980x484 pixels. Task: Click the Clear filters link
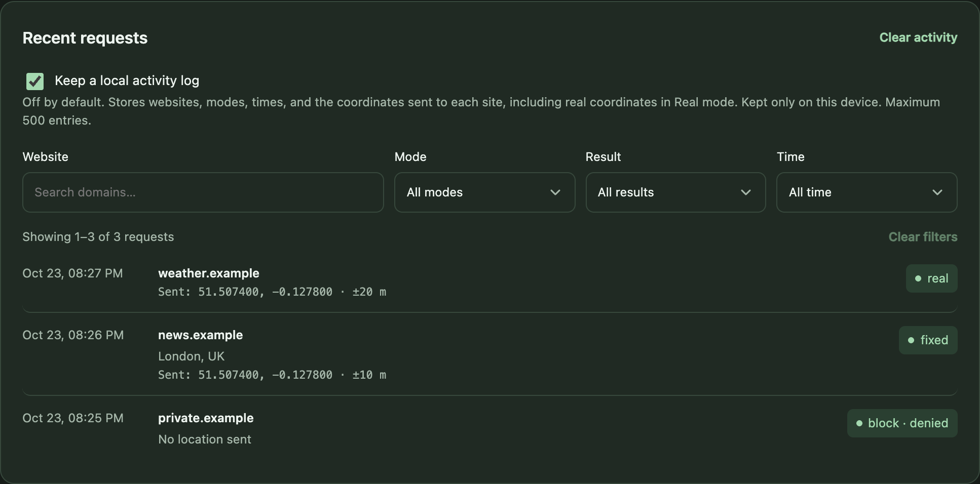(x=923, y=237)
